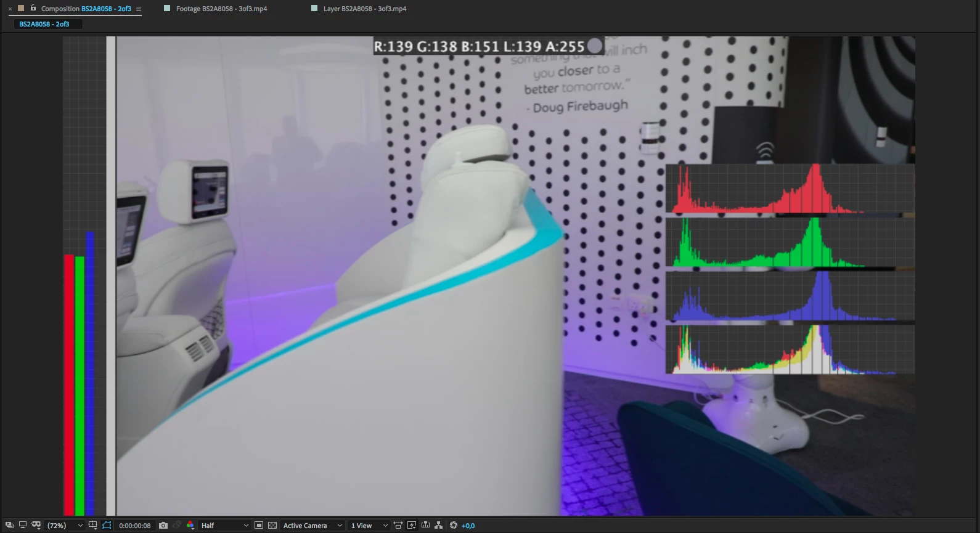Screen dimensions: 980x533
Task: Toggle Fast Previews region icon next to Half
Action: [259, 526]
